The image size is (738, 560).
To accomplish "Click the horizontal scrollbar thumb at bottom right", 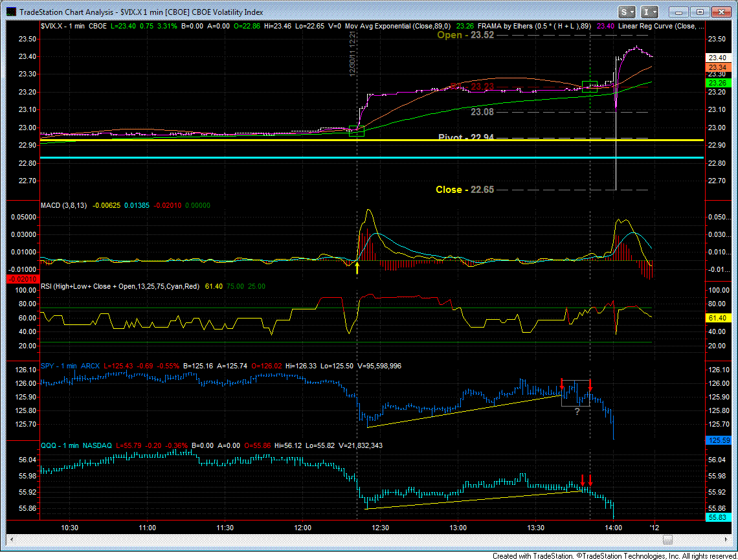I will pos(667,539).
